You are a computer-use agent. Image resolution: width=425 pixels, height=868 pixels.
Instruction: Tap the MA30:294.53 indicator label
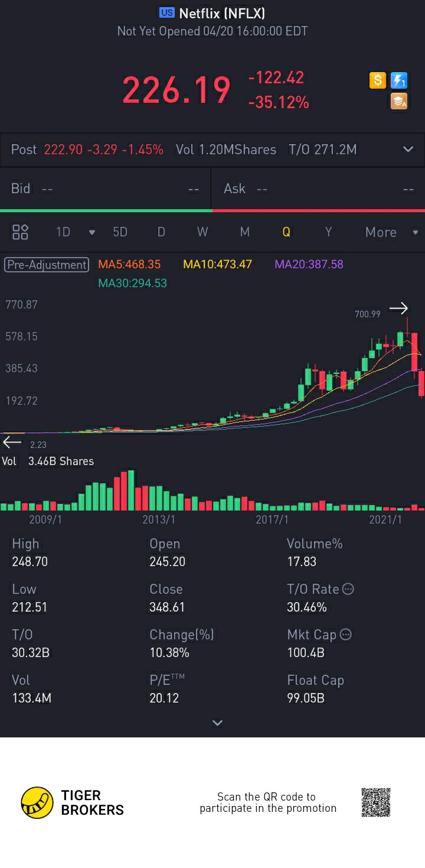[x=132, y=283]
